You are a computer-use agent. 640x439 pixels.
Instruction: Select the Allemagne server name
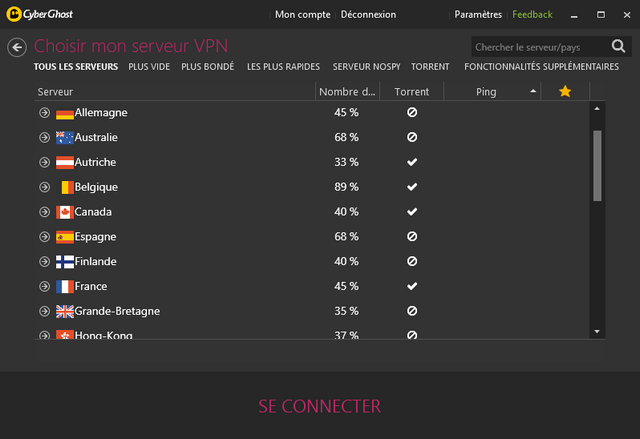click(x=101, y=113)
